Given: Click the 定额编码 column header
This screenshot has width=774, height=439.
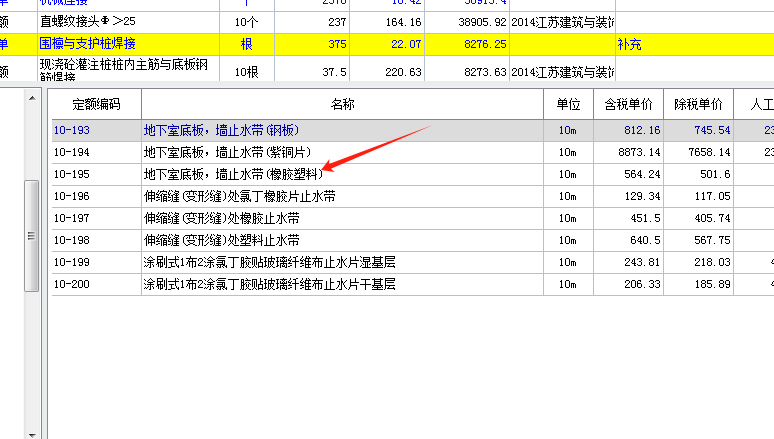Looking at the screenshot, I should [96, 104].
